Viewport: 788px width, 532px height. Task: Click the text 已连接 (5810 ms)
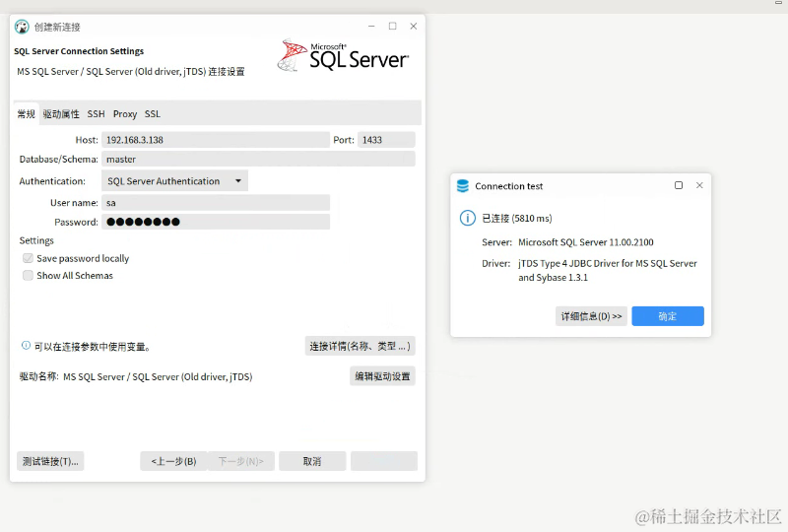tap(517, 219)
